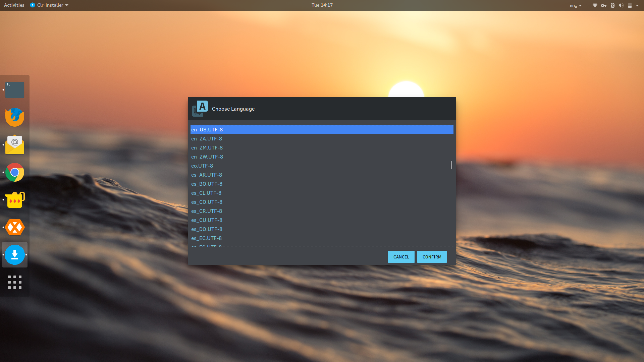Open the mail client envelope icon
This screenshot has width=644, height=362.
(x=15, y=145)
